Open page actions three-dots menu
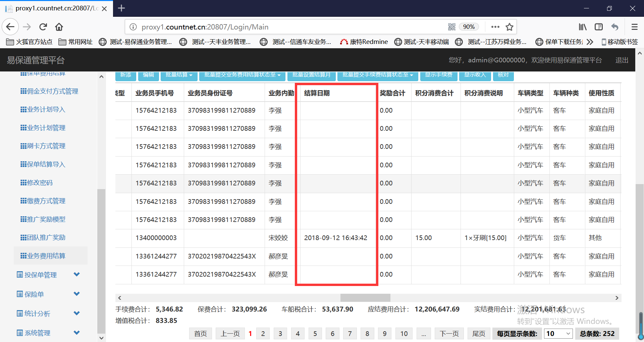The height and width of the screenshot is (342, 644). (495, 27)
